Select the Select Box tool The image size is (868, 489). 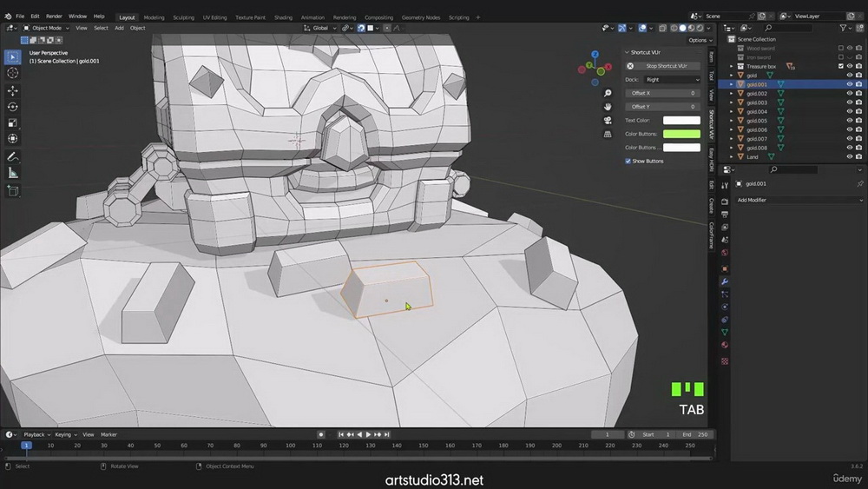click(13, 57)
